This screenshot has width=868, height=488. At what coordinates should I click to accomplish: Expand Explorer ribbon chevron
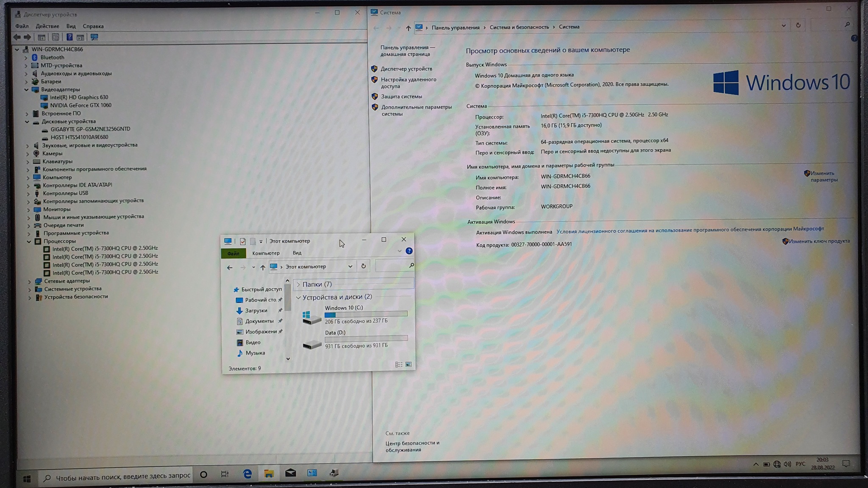click(399, 251)
